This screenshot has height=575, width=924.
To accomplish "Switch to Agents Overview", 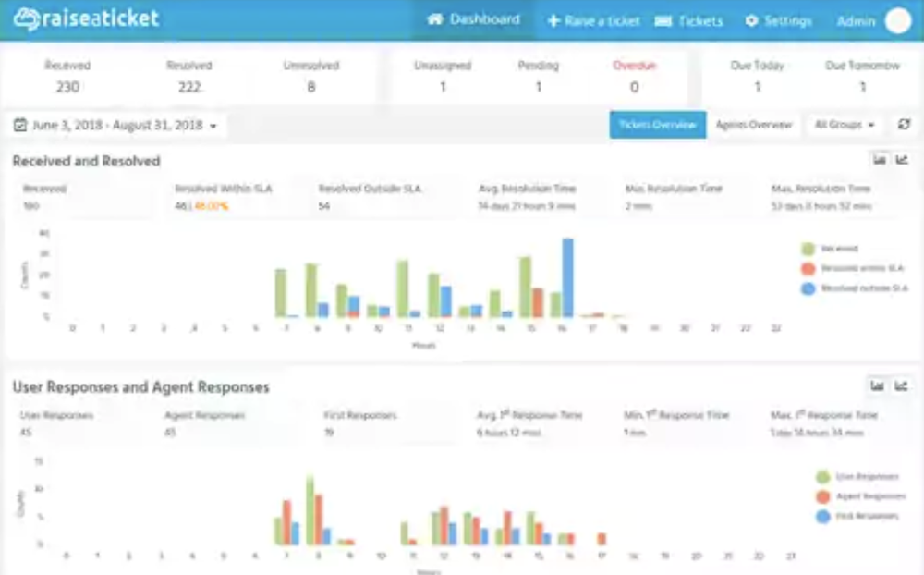I will pyautogui.click(x=754, y=125).
